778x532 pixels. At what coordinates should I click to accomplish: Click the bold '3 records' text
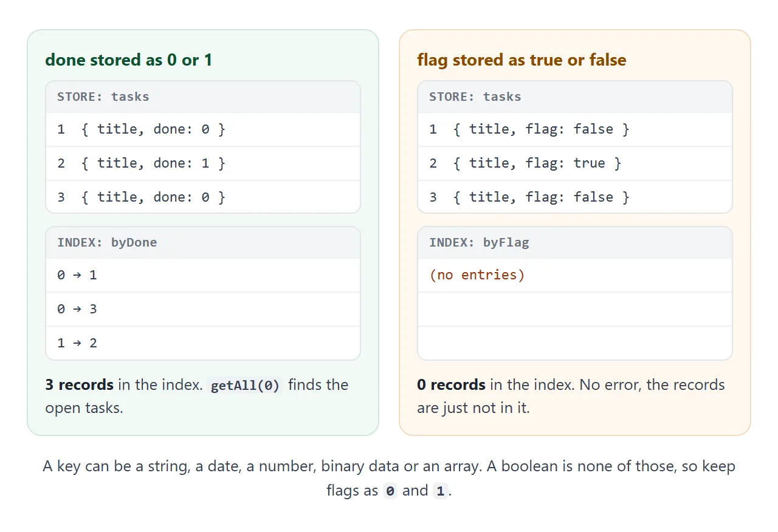(79, 385)
